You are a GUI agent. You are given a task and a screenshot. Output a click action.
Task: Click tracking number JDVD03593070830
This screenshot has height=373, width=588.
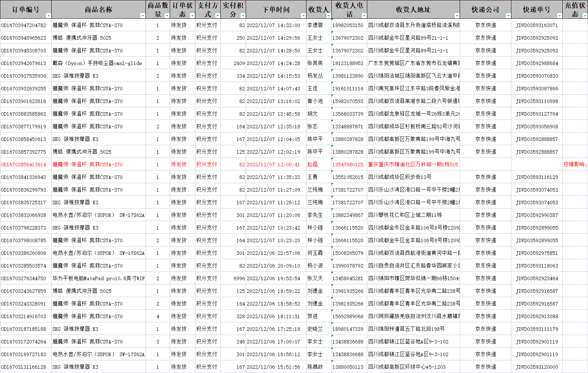point(537,76)
